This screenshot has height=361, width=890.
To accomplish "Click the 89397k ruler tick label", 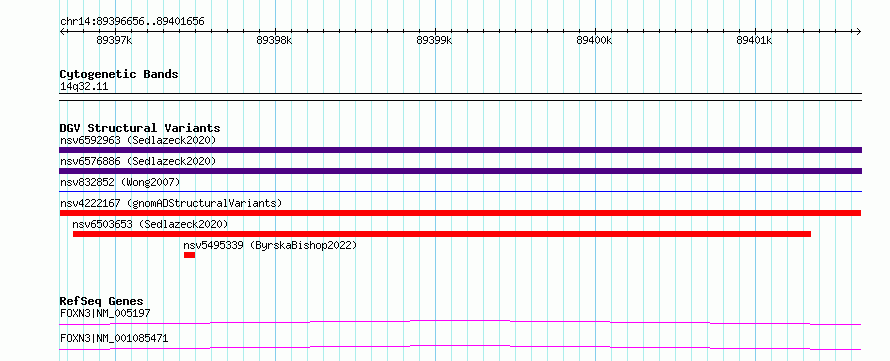I will (x=114, y=40).
